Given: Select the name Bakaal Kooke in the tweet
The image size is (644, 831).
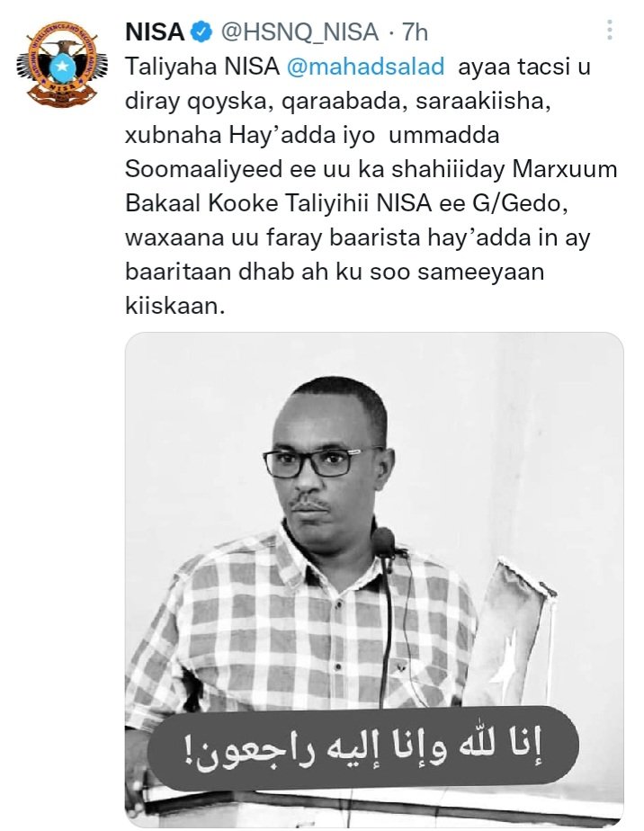Looking at the screenshot, I should [201, 203].
